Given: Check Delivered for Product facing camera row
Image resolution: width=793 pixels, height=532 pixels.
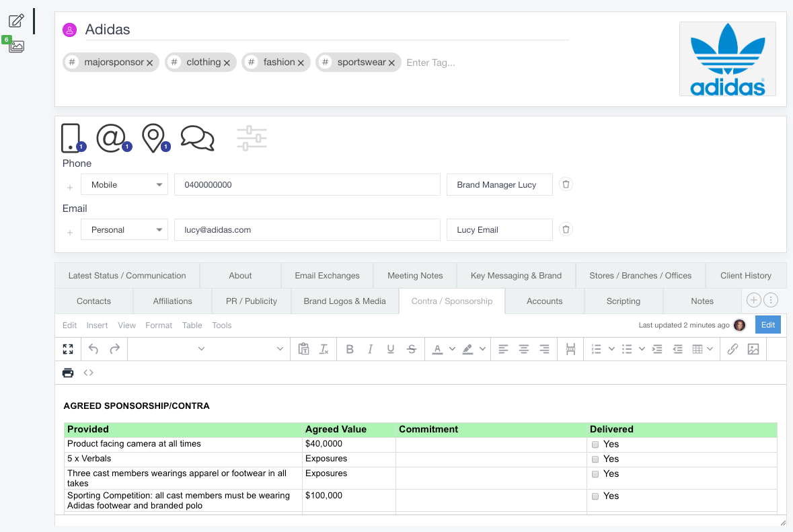Looking at the screenshot, I should [595, 445].
